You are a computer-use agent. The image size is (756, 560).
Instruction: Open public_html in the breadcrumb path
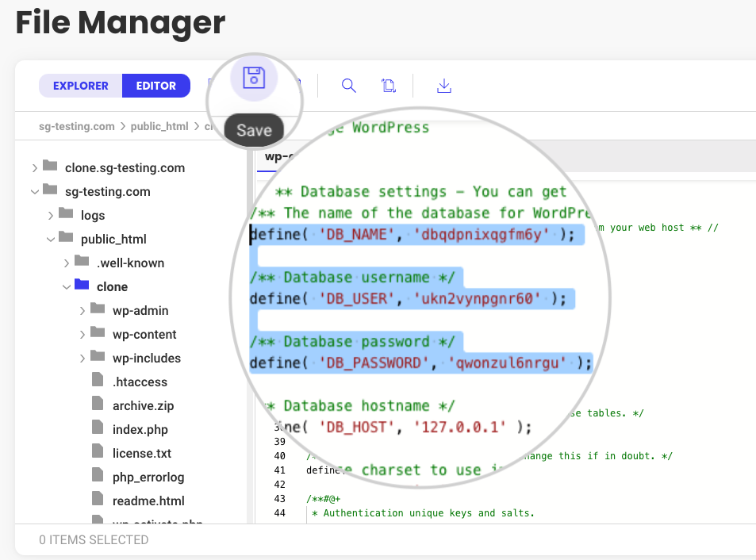pos(159,126)
